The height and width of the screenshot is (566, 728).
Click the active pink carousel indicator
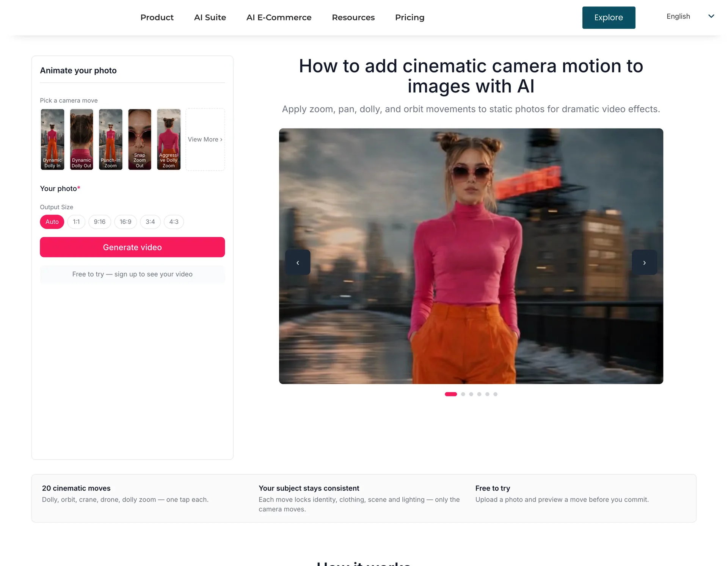[x=451, y=394]
